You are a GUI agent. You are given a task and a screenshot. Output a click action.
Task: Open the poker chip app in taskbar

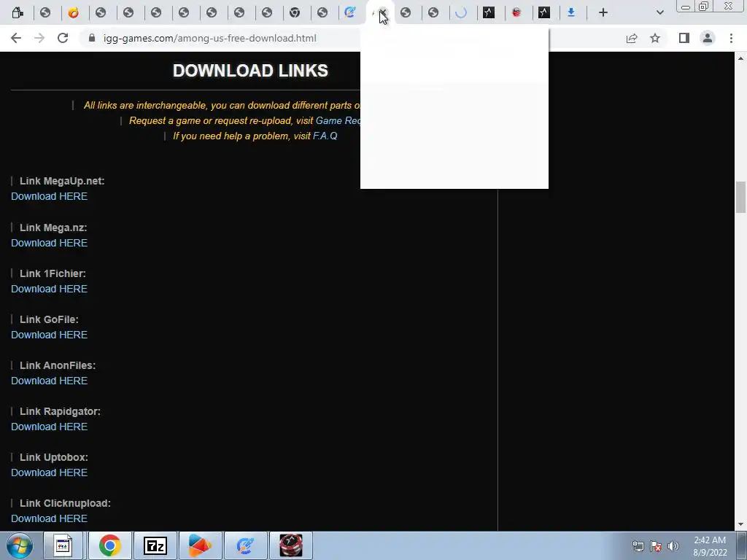291,545
